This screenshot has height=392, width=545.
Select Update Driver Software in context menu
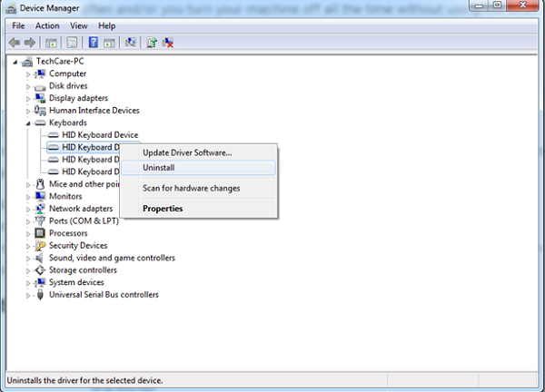187,152
